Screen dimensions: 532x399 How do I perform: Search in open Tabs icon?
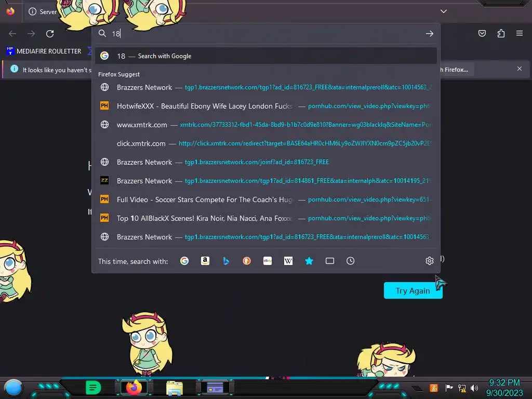(x=330, y=261)
